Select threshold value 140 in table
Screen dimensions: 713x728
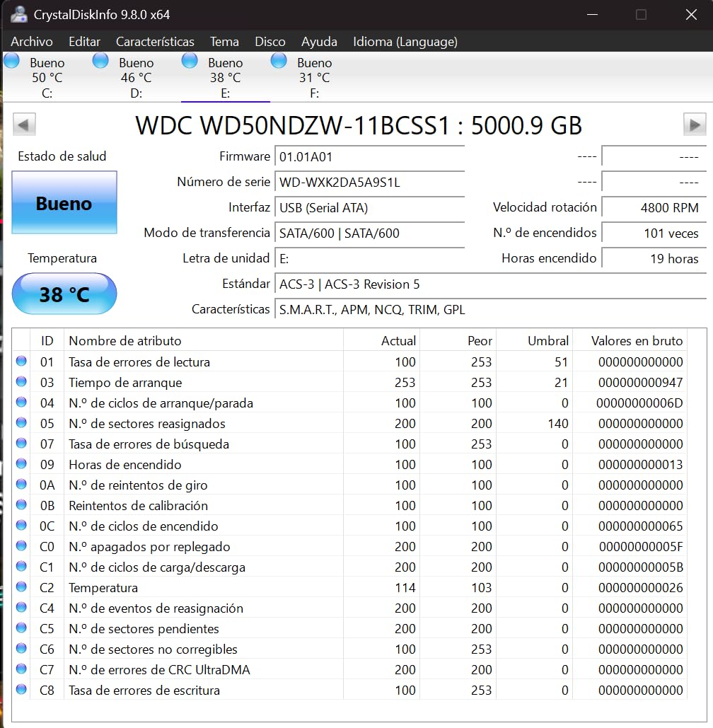558,423
